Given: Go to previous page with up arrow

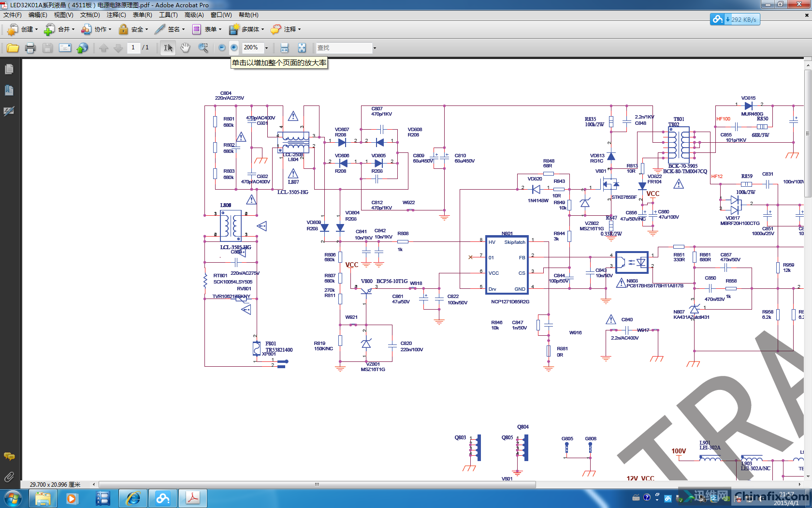Looking at the screenshot, I should [103, 48].
